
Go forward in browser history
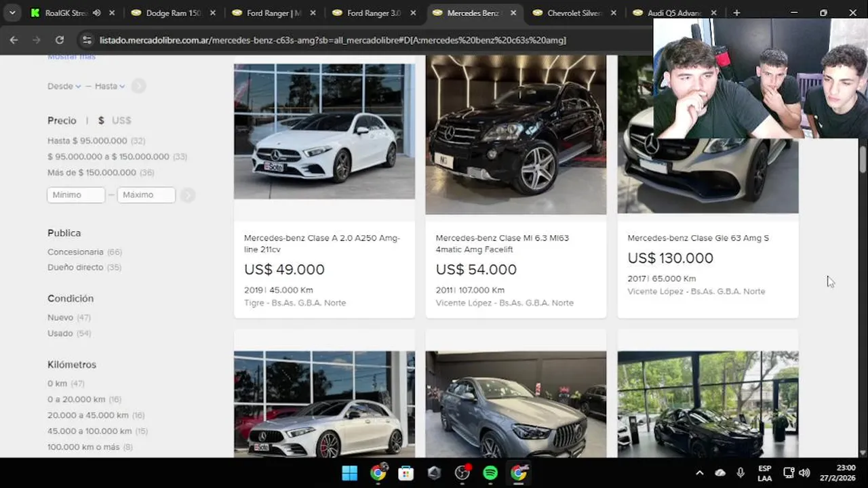(x=37, y=40)
